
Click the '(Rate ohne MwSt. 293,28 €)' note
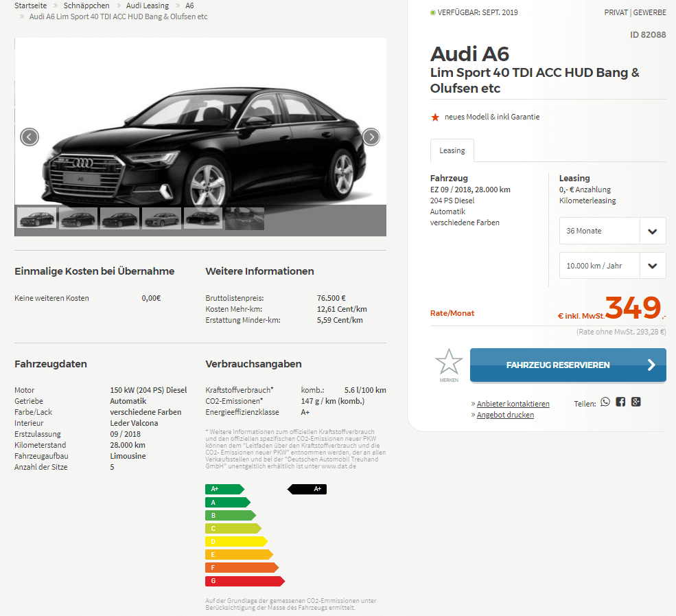pos(621,332)
